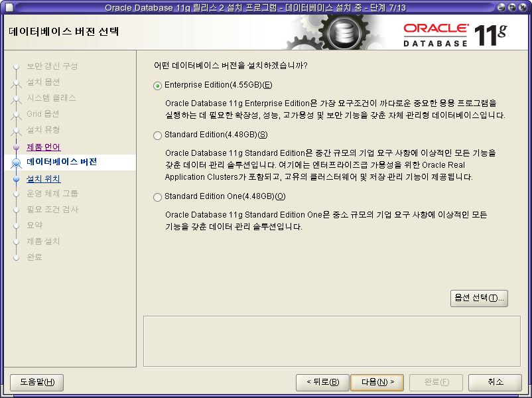The image size is (532, 398).
Task: Maximize the installer window
Action: [x=513, y=7]
